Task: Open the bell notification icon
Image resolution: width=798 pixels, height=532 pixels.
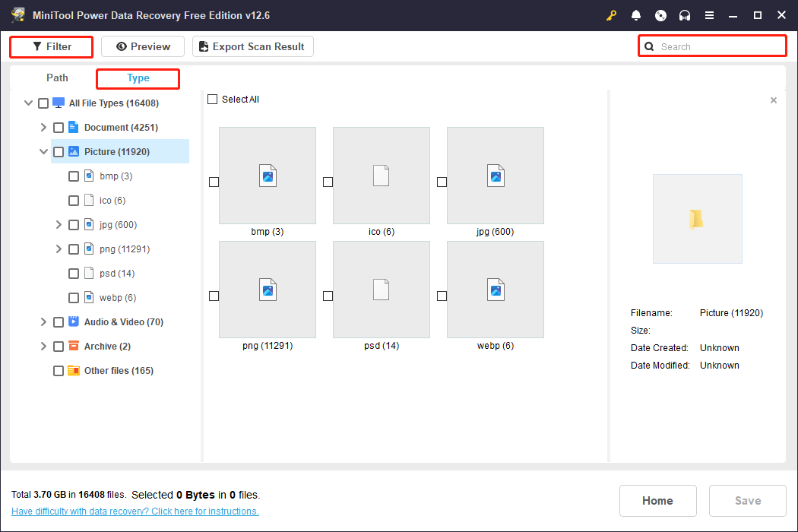Action: [x=636, y=15]
